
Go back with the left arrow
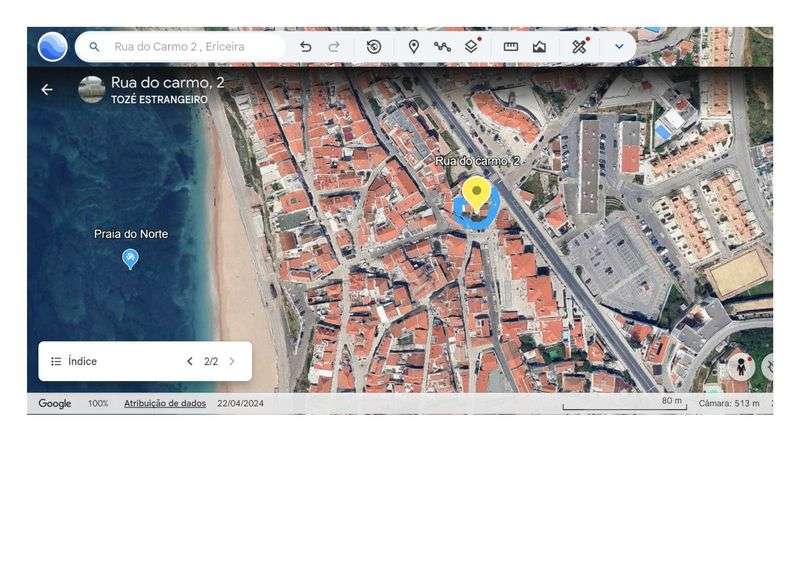[47, 90]
